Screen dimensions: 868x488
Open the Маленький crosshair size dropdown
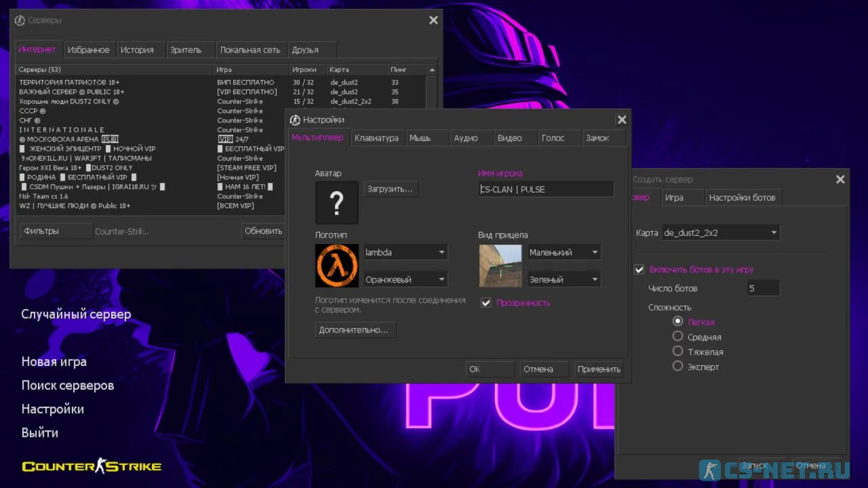click(564, 252)
